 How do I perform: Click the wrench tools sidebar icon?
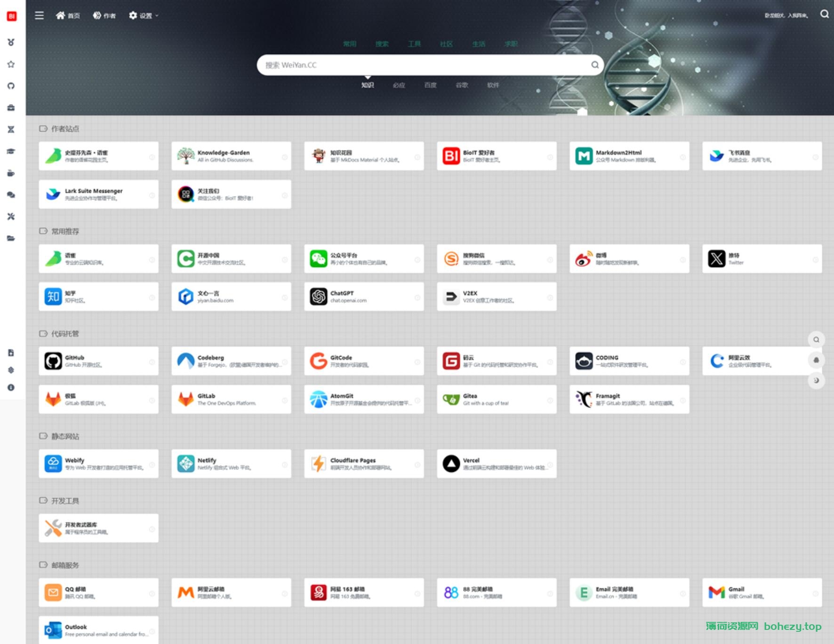(x=11, y=216)
